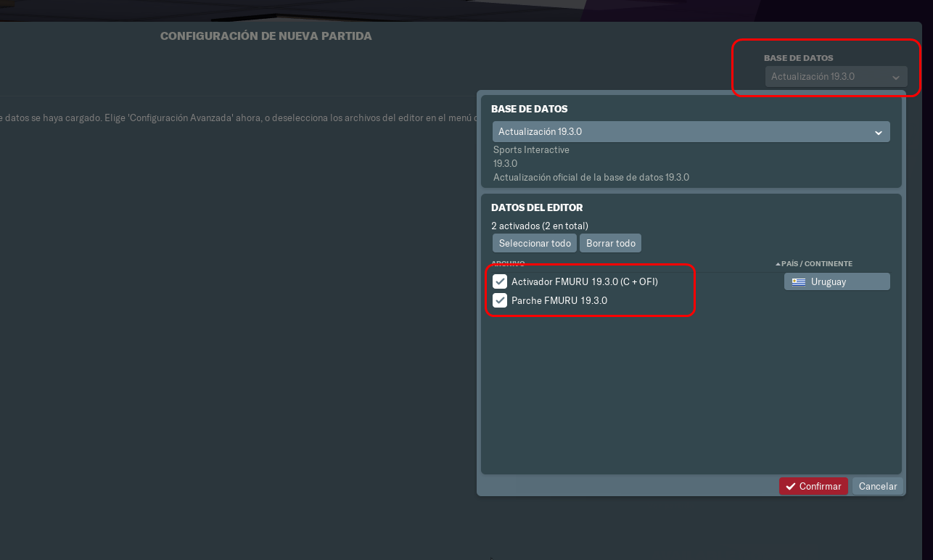This screenshot has width=933, height=560.
Task: Uncheck Activador FMURU 19.3.0 (C + OFI) checkbox
Action: [500, 281]
